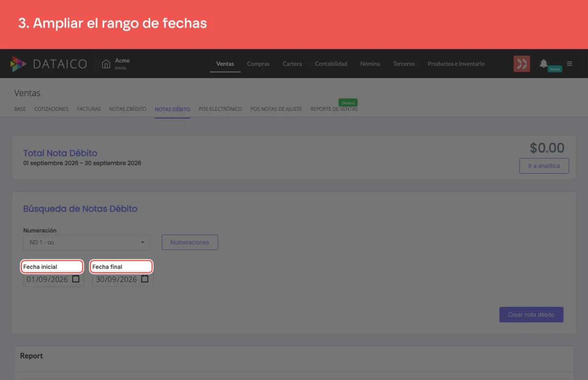The width and height of the screenshot is (588, 380).
Task: Click the red double-arrow icon
Action: [x=522, y=64]
